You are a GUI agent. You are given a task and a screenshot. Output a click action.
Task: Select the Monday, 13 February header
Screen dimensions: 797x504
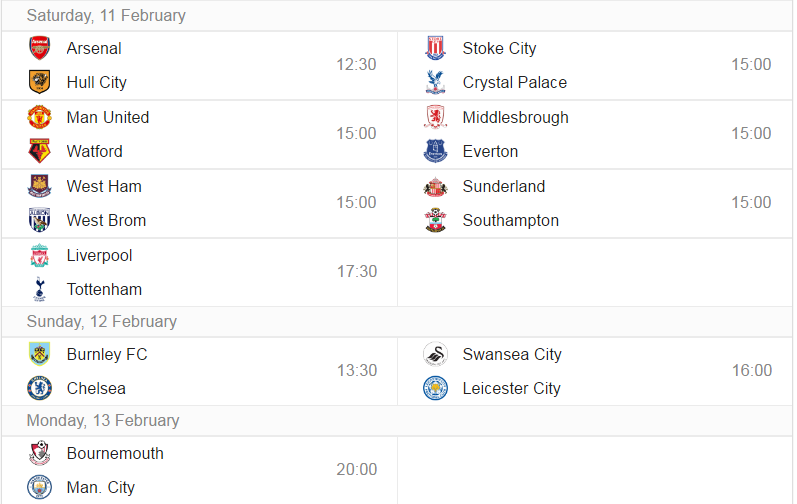click(103, 420)
